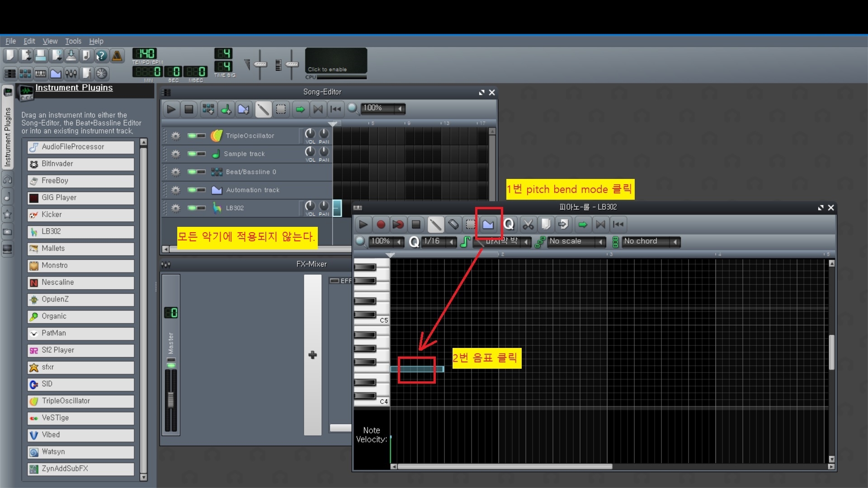
Task: Select edit mode (selection) in Song-Editor
Action: pyautogui.click(x=281, y=109)
